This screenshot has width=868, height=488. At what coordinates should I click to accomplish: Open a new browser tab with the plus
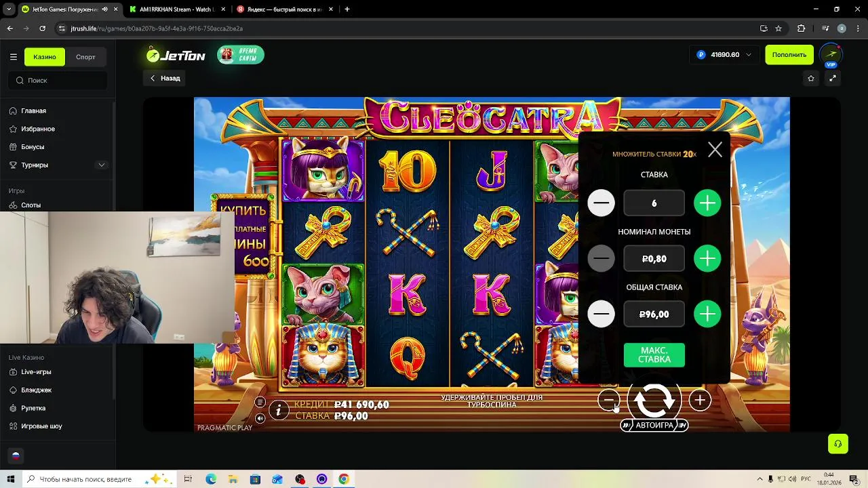click(347, 9)
